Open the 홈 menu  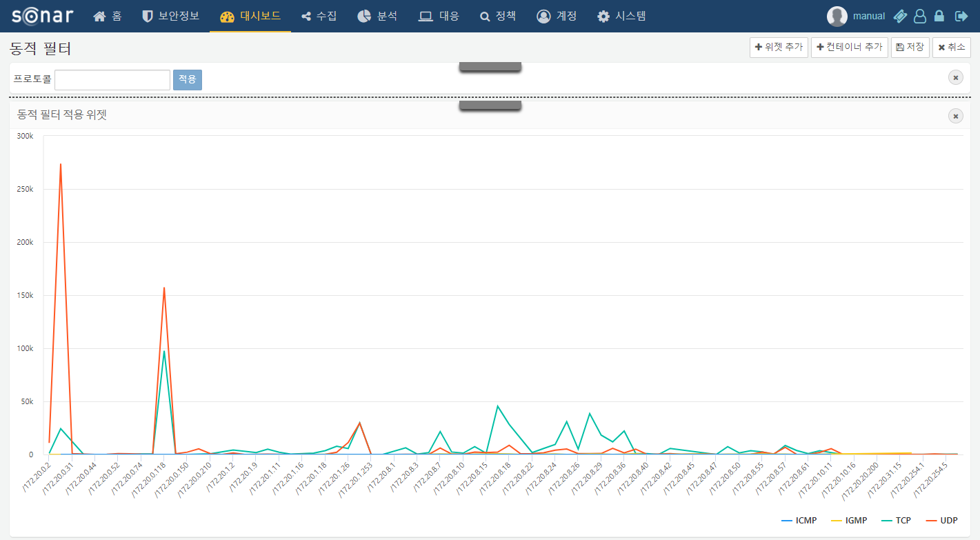[107, 16]
